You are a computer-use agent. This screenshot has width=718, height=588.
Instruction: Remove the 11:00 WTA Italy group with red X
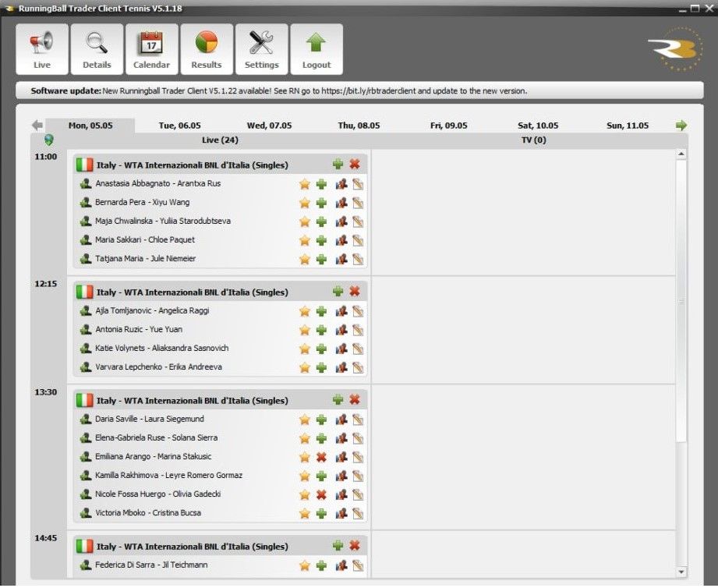355,164
